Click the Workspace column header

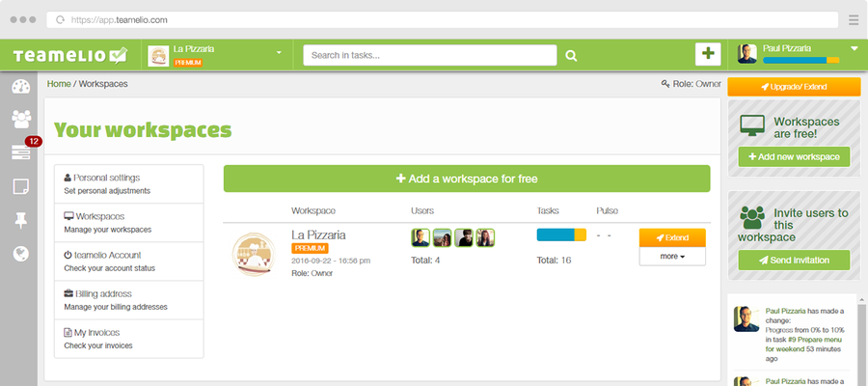pyautogui.click(x=313, y=211)
